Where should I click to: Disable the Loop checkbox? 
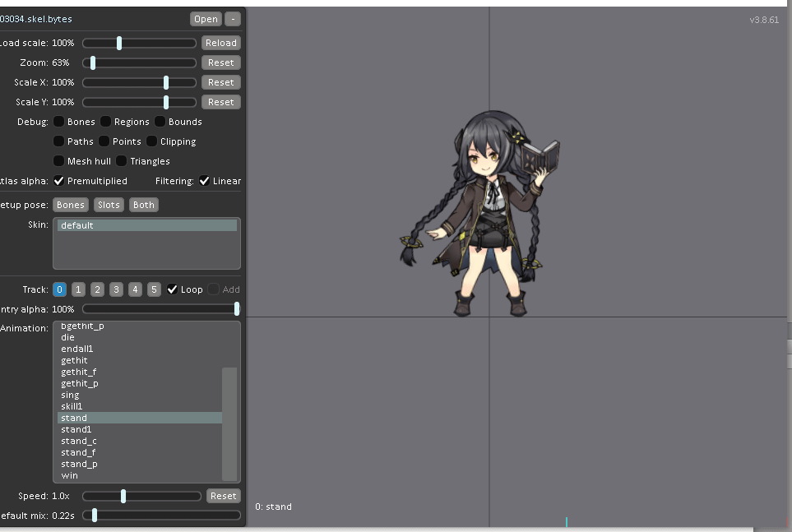click(172, 289)
